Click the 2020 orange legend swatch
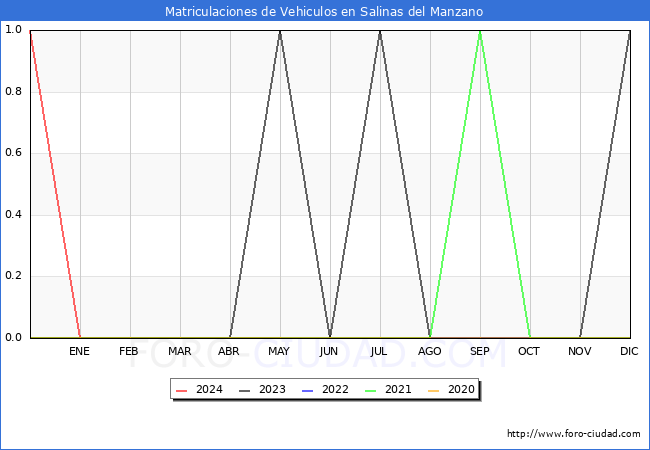This screenshot has height=450, width=650. point(434,391)
